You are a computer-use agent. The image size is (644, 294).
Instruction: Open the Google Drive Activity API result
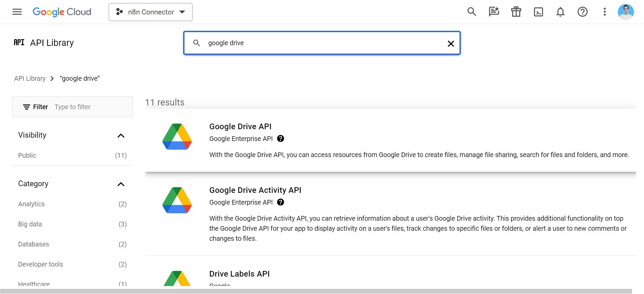pyautogui.click(x=390, y=214)
